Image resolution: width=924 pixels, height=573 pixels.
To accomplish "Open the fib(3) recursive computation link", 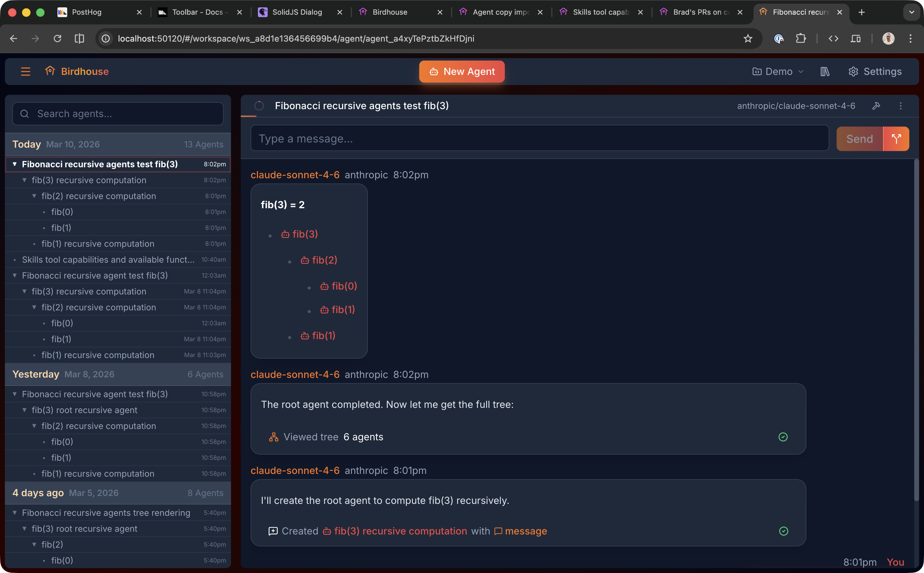I will (400, 531).
